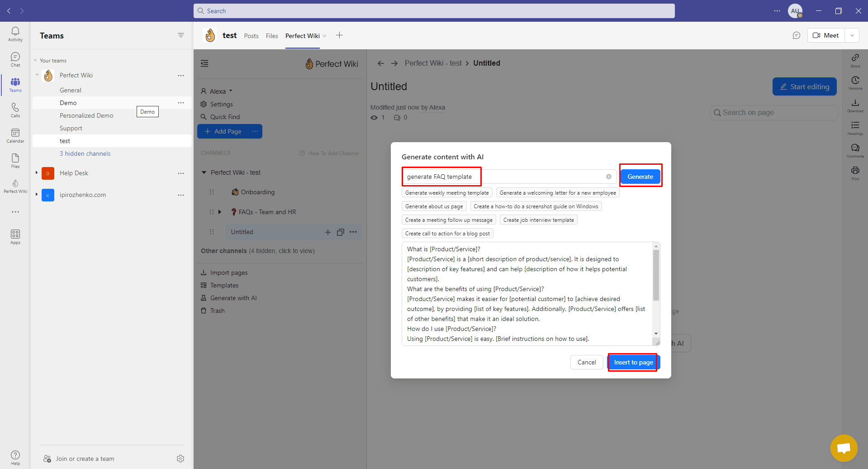This screenshot has width=868, height=469.
Task: Open the Files section in rail
Action: click(x=15, y=161)
